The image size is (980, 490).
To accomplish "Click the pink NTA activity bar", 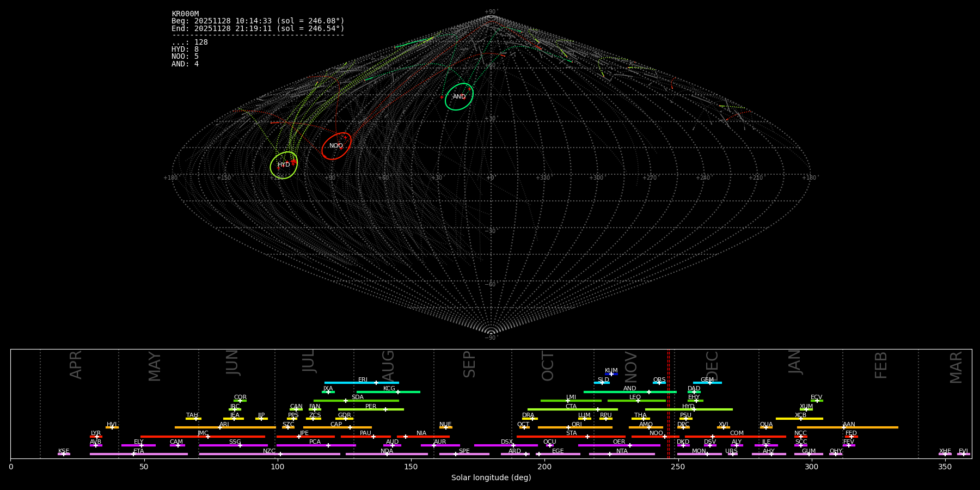I will point(621,454).
